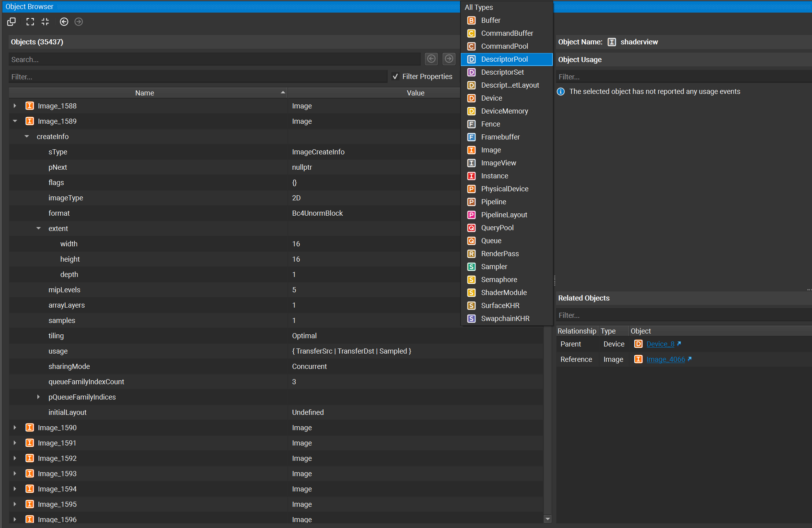Open the Device_8 link in Related Objects
Viewport: 812px width, 528px height.
(x=660, y=344)
